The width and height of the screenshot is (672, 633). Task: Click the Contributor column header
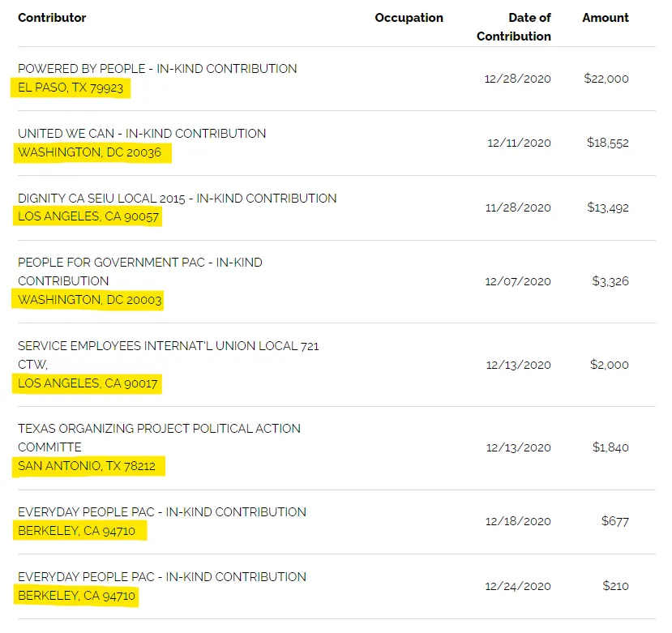point(52,18)
